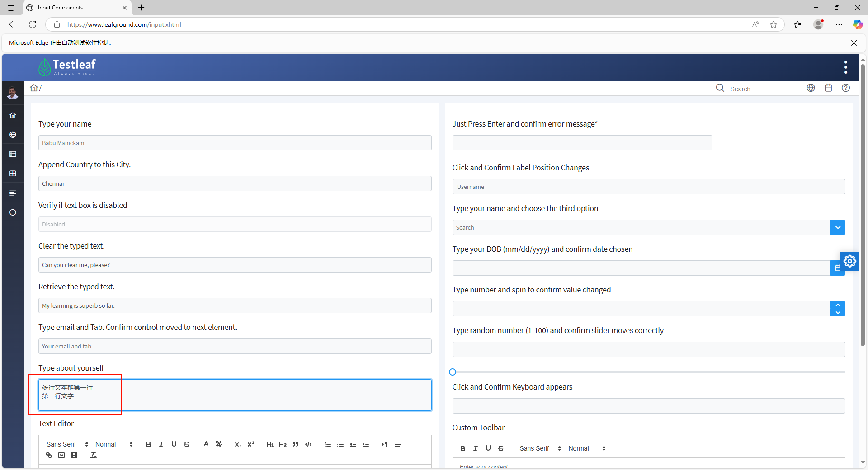Focus the Chennai city input
Viewport: 868px width, 470px height.
[235, 183]
